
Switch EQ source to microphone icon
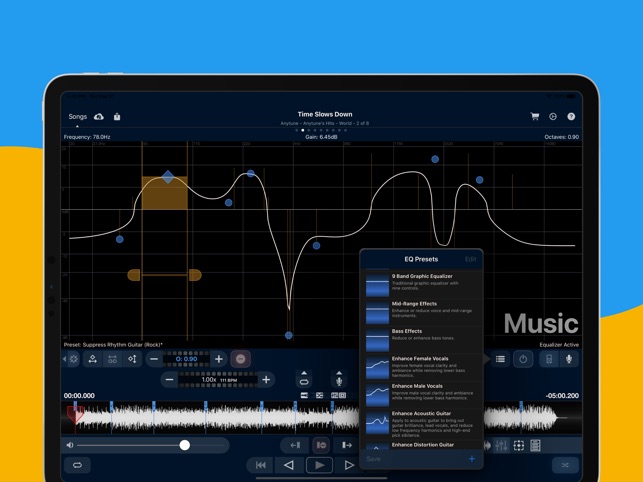pos(569,359)
